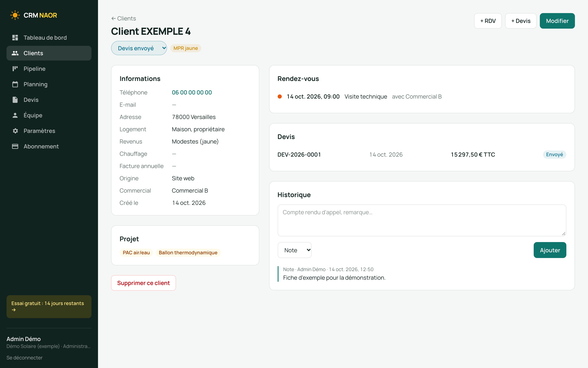Click the MPR jaune tag
This screenshot has height=368, width=588.
(x=186, y=48)
